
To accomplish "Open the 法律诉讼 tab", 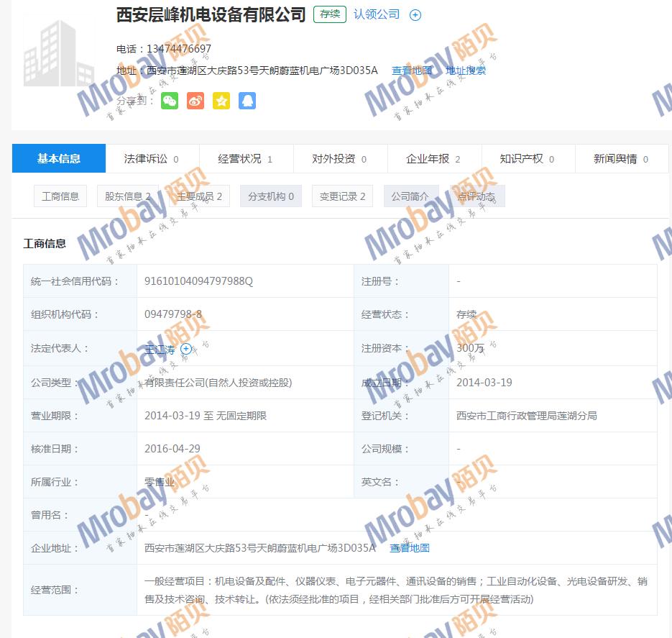I will coord(152,159).
